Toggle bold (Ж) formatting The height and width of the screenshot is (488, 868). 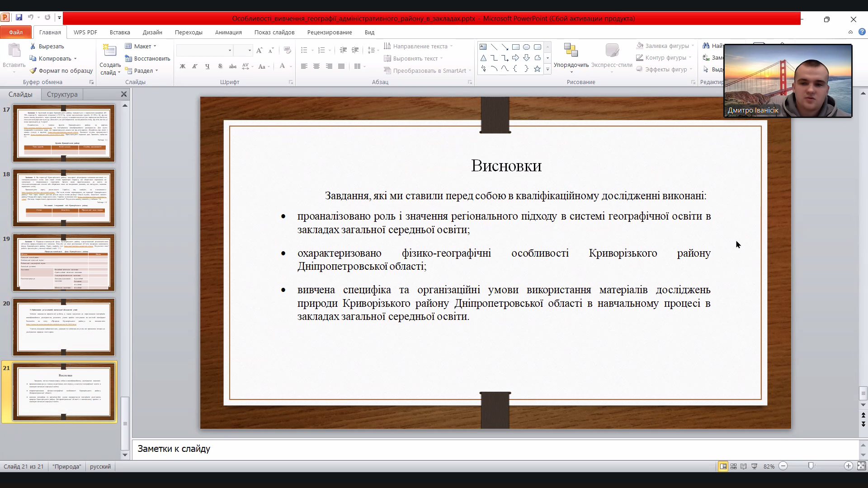(x=183, y=66)
